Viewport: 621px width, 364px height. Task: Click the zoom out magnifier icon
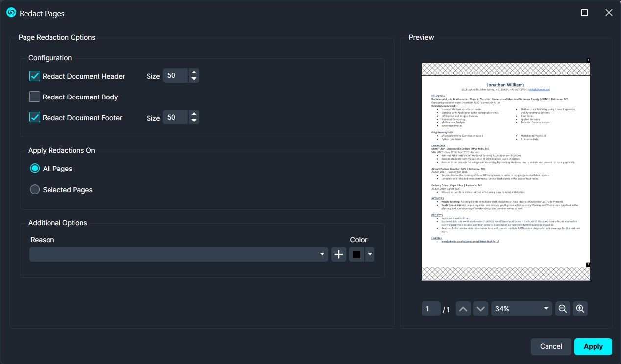[x=563, y=309]
